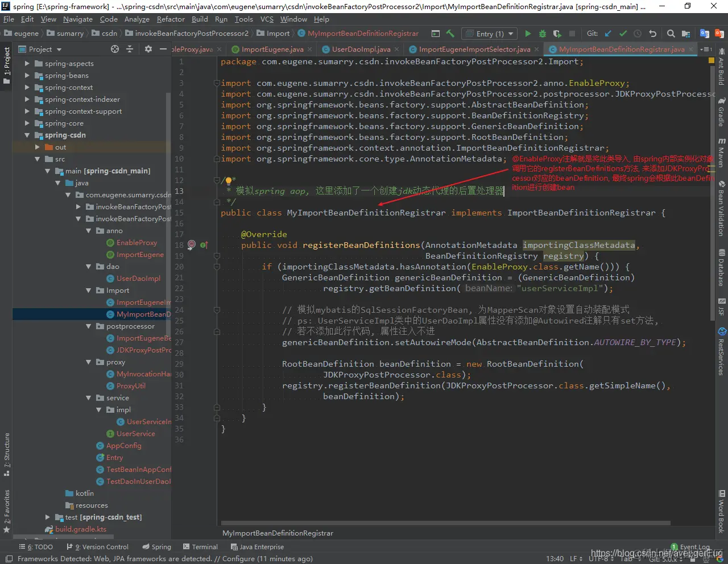Open the 9: Version Control tool window
This screenshot has width=728, height=564.
[x=97, y=547]
